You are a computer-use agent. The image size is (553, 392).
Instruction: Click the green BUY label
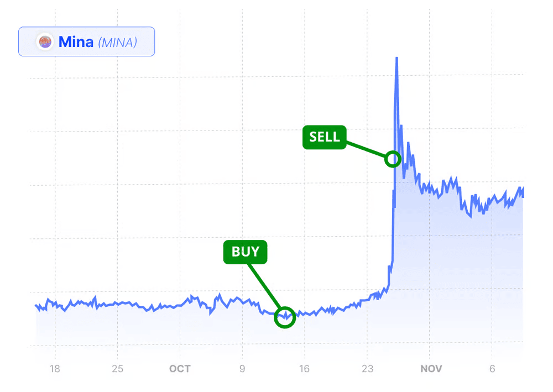pos(246,252)
